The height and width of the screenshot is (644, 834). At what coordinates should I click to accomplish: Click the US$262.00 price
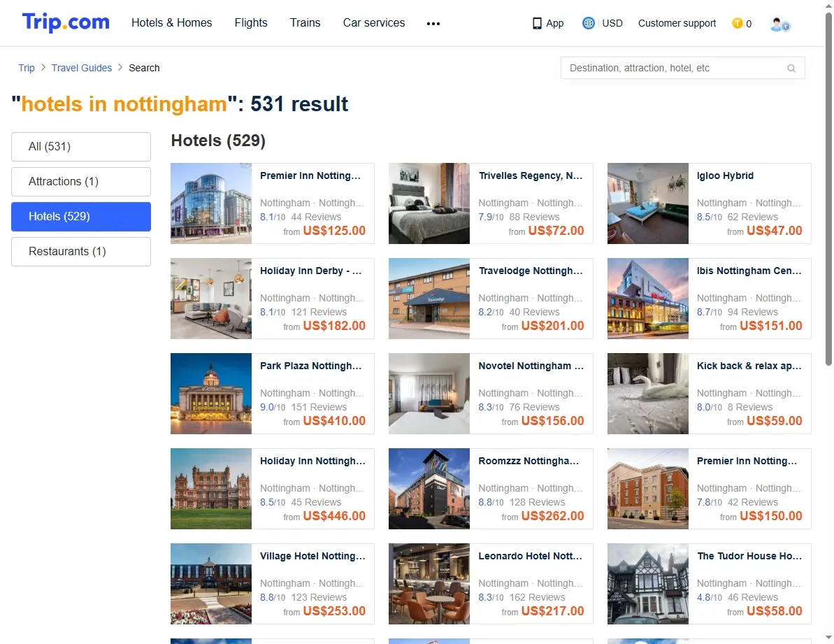(x=553, y=516)
